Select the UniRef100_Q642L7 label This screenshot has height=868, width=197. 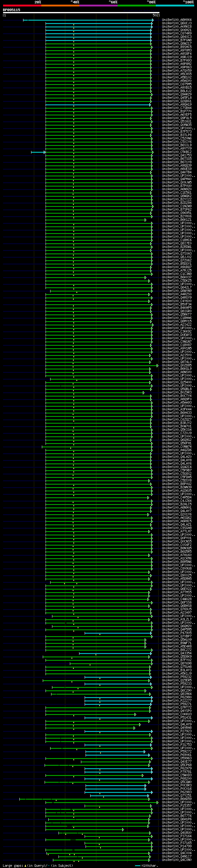(176, 287)
